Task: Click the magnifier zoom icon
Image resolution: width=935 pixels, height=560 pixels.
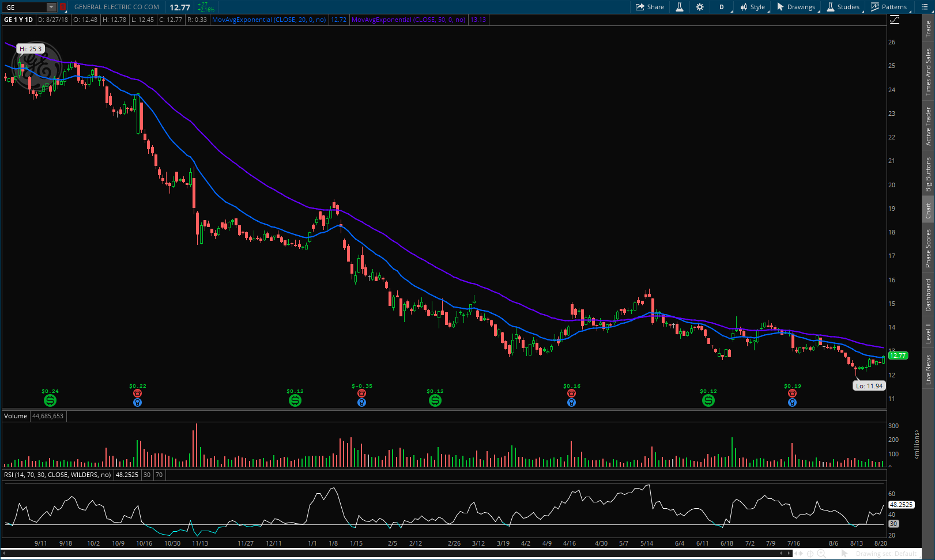Action: (821, 554)
